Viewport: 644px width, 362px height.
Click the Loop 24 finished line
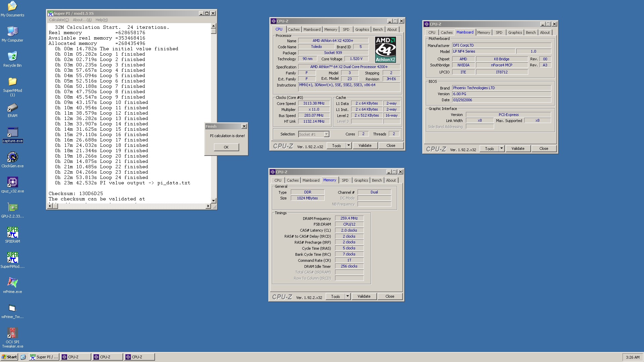(102, 177)
